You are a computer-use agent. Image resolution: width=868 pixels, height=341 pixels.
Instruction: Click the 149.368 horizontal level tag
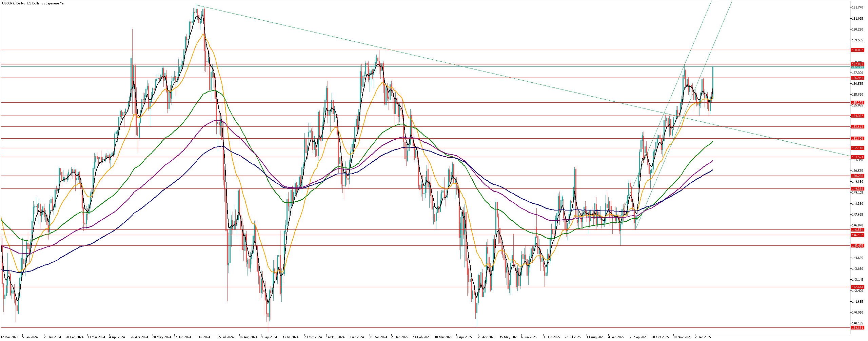(857, 189)
